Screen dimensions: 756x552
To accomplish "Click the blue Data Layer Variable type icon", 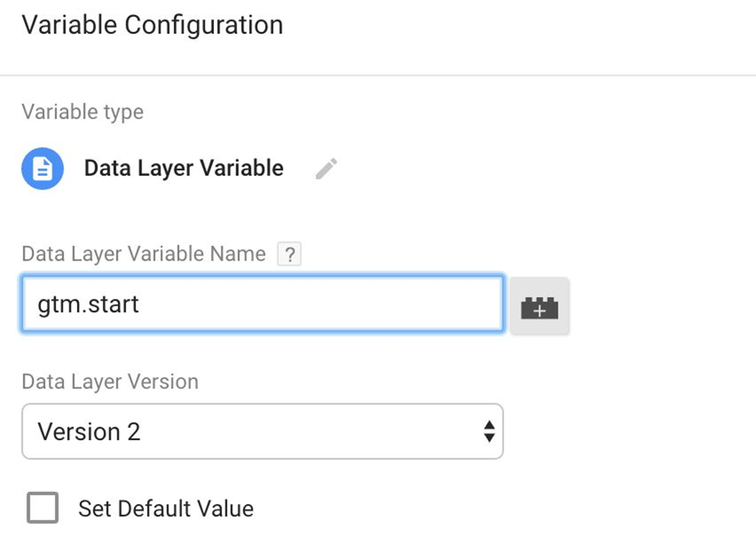I will pos(43,168).
